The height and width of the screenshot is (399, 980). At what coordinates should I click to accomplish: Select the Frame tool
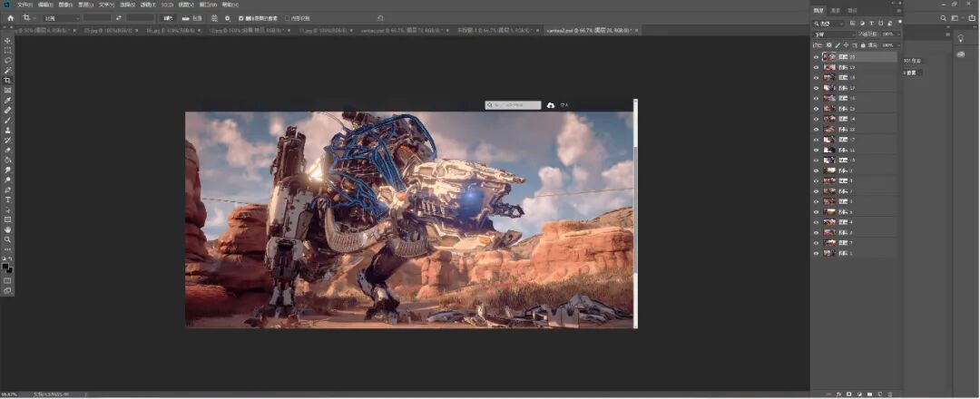[8, 90]
